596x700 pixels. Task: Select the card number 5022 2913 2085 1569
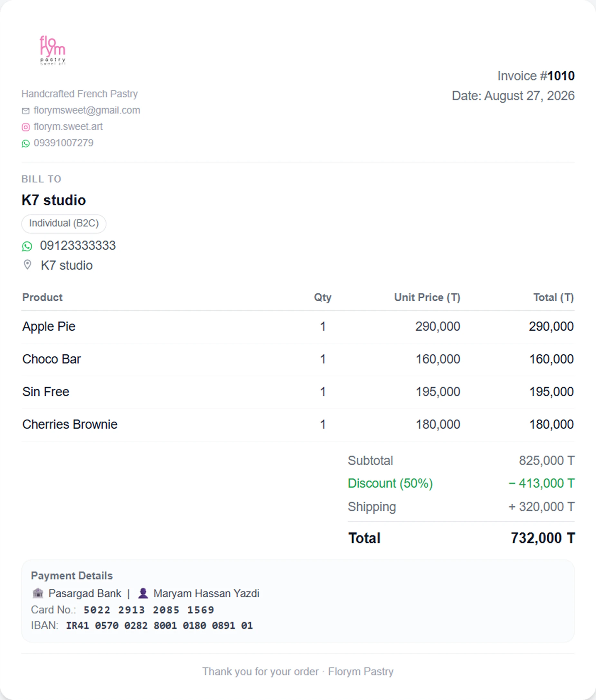149,610
